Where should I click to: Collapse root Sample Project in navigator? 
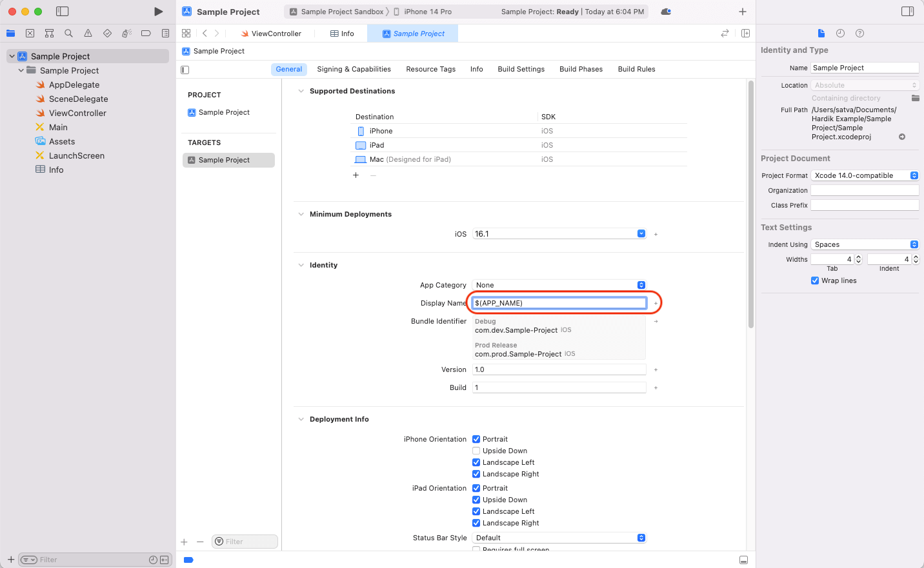(12, 56)
